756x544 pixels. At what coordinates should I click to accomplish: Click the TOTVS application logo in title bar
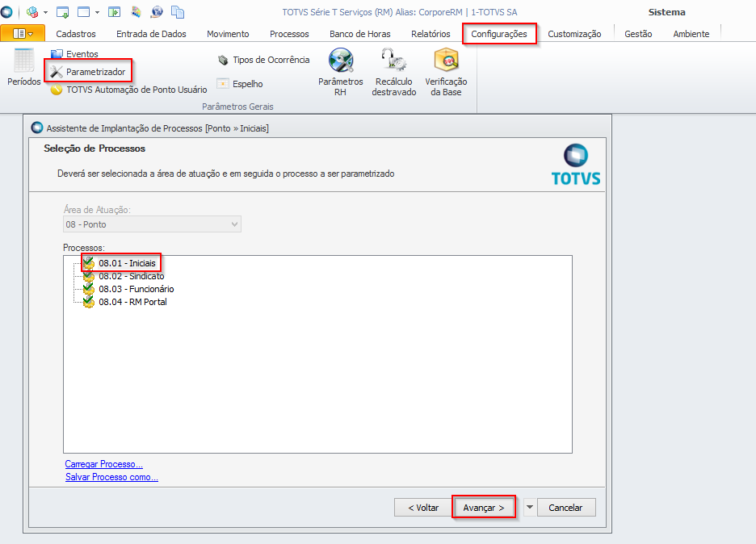coord(6,11)
